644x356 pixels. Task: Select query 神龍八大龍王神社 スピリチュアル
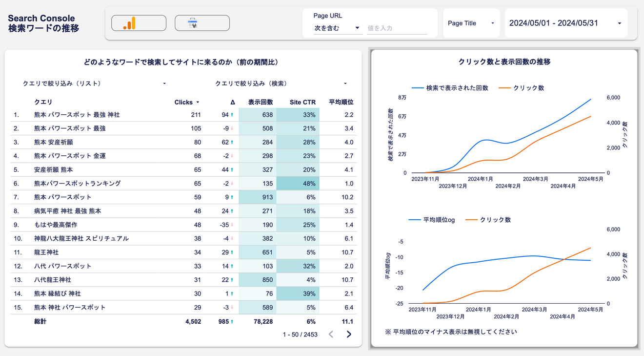tap(81, 238)
